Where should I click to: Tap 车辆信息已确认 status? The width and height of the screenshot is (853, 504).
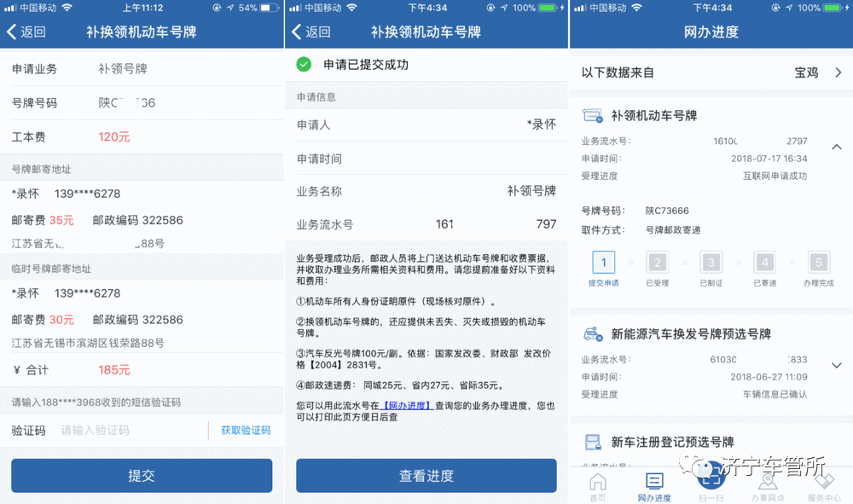point(775,394)
